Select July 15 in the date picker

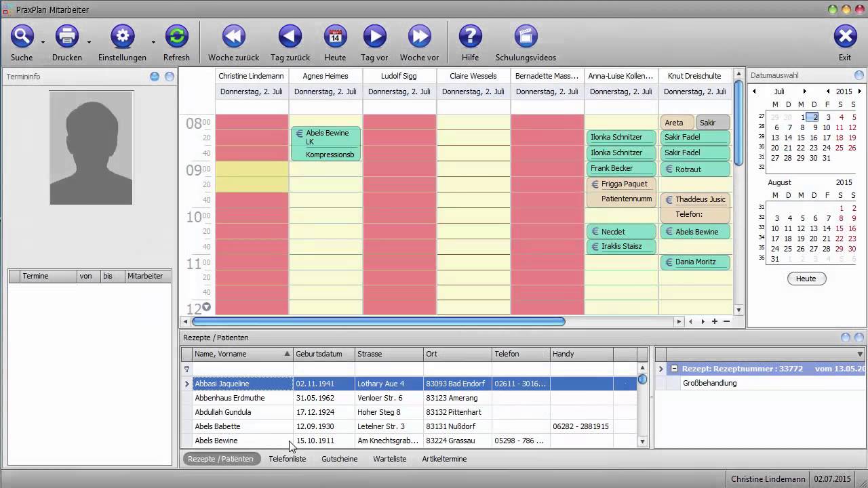[x=801, y=138]
